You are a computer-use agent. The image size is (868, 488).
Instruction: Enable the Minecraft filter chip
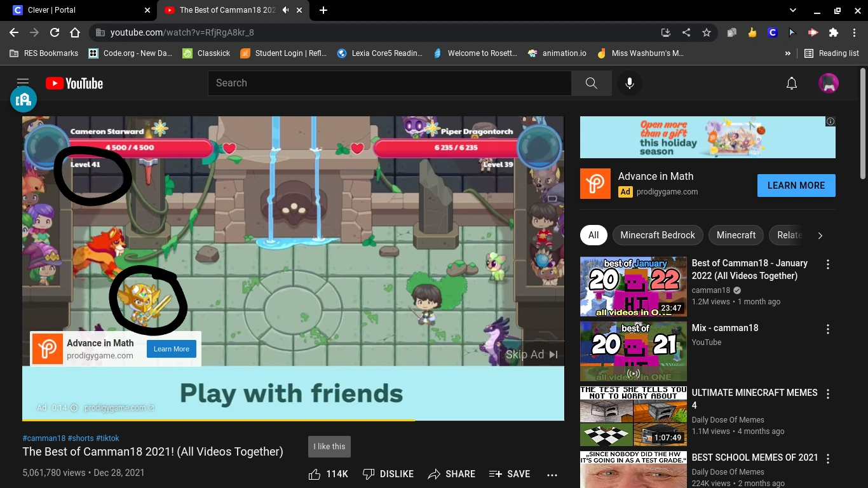pyautogui.click(x=735, y=235)
